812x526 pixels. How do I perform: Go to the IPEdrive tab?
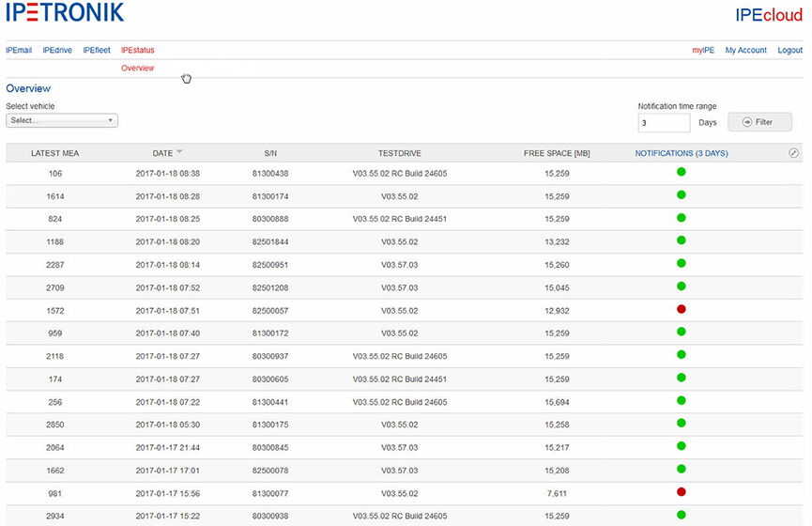click(x=57, y=50)
